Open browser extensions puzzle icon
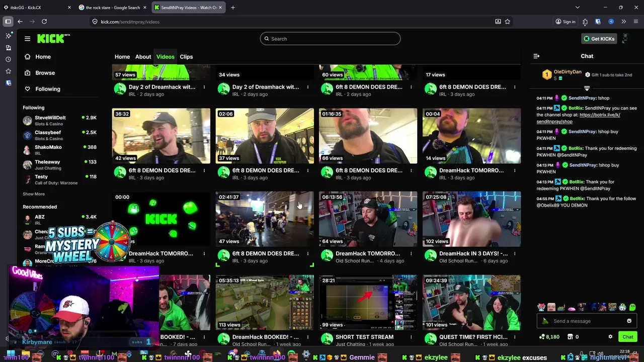This screenshot has width=644, height=362. 585,22
